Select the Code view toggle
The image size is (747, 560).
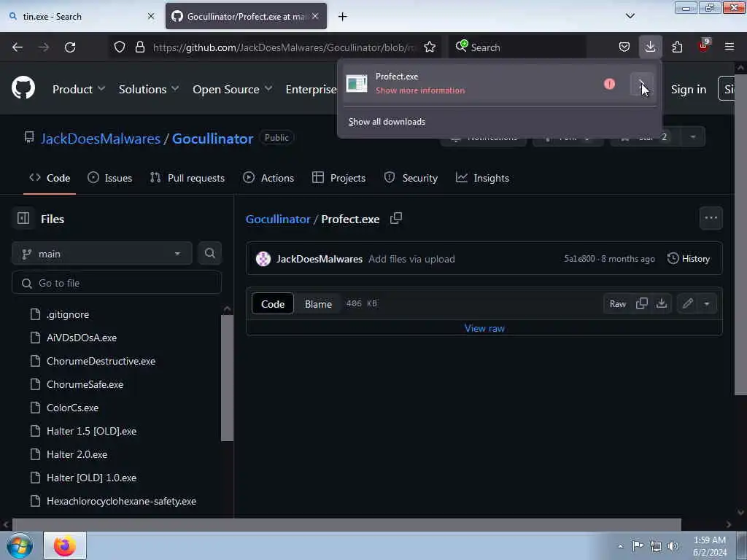click(x=273, y=304)
